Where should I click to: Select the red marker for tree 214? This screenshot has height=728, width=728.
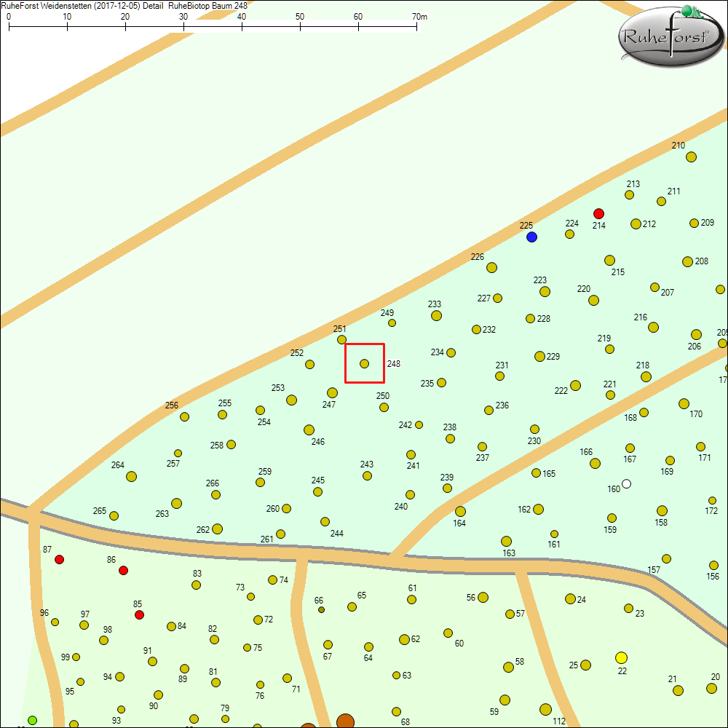[599, 214]
